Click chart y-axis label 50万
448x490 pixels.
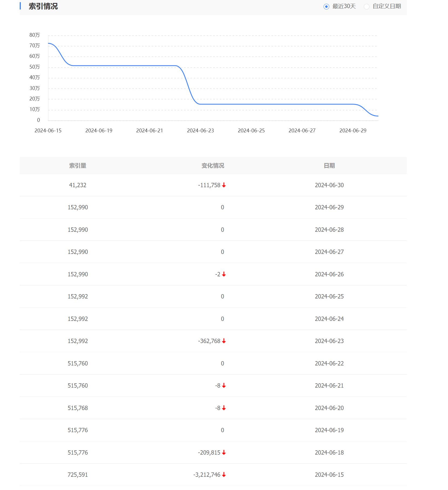pyautogui.click(x=35, y=67)
